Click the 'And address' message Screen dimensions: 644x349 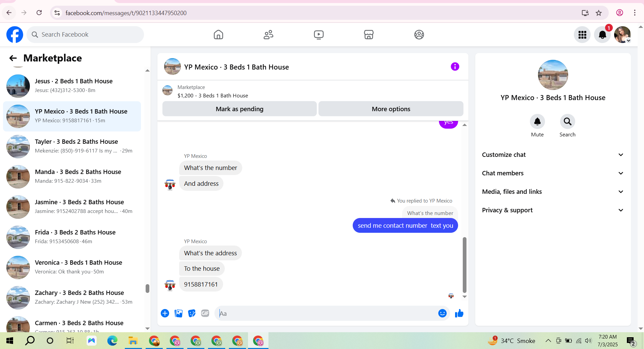tap(201, 184)
